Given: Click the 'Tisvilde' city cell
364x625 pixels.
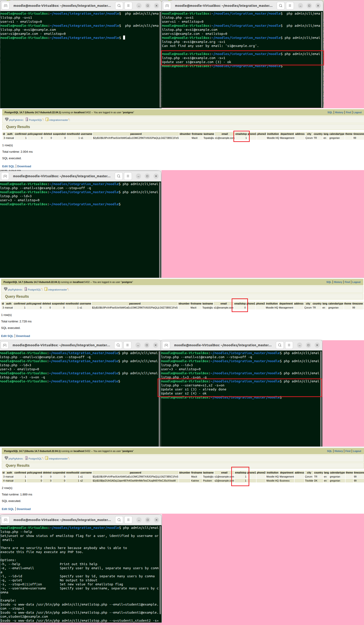Looking at the screenshot, I should point(309,481).
